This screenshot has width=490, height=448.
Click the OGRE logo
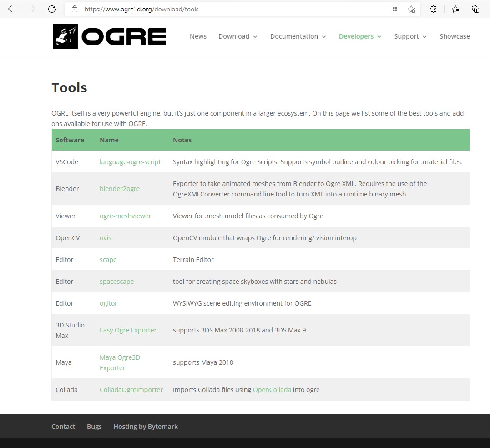click(110, 36)
